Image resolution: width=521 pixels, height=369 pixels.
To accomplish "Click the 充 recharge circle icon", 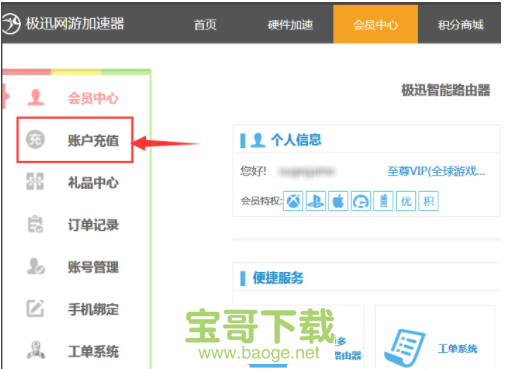I will pyautogui.click(x=35, y=140).
